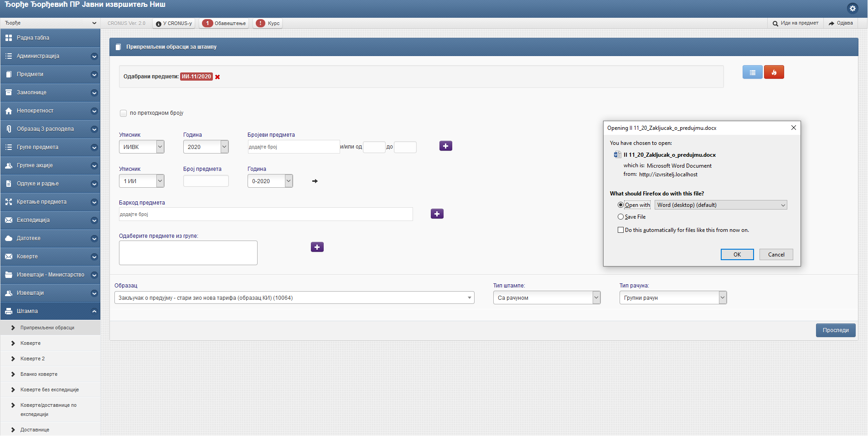868x436 pixels.
Task: Open the Уписник ИИВК dropdown
Action: click(141, 147)
